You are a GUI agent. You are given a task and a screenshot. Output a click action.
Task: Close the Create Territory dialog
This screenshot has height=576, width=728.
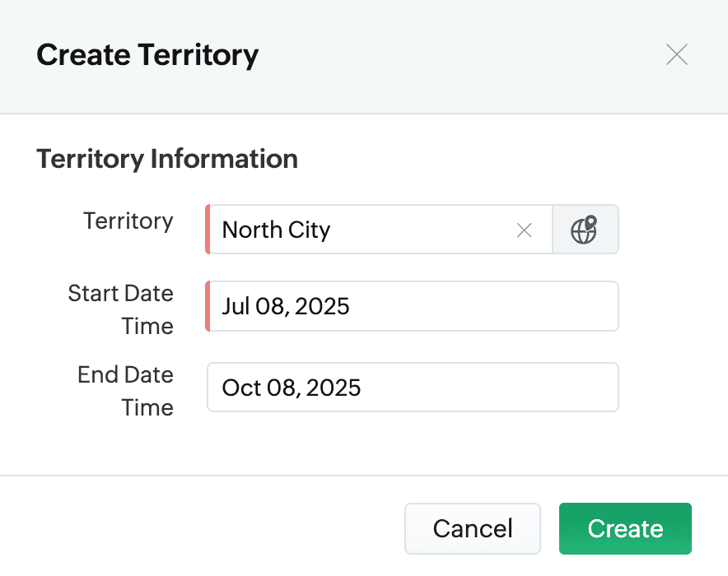[677, 55]
